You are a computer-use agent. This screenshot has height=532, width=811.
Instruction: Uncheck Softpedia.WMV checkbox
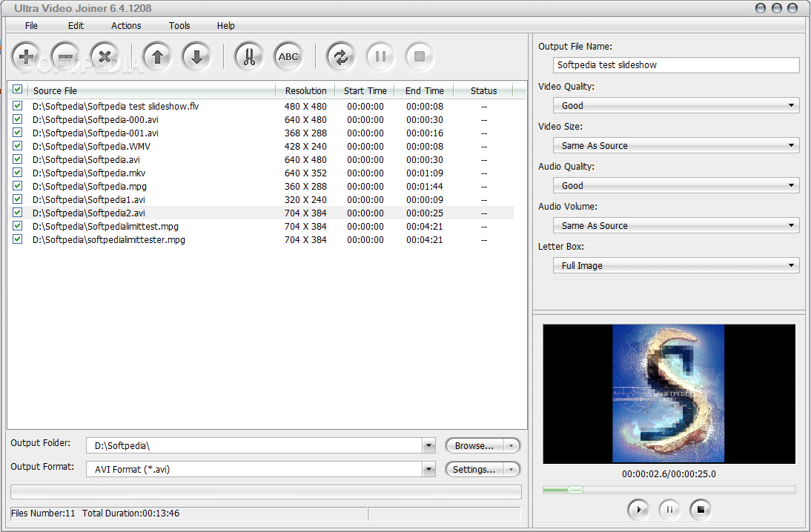tap(18, 146)
